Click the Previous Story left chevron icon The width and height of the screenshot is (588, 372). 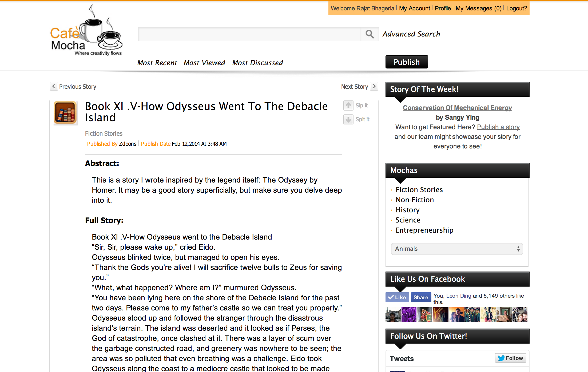click(x=54, y=86)
